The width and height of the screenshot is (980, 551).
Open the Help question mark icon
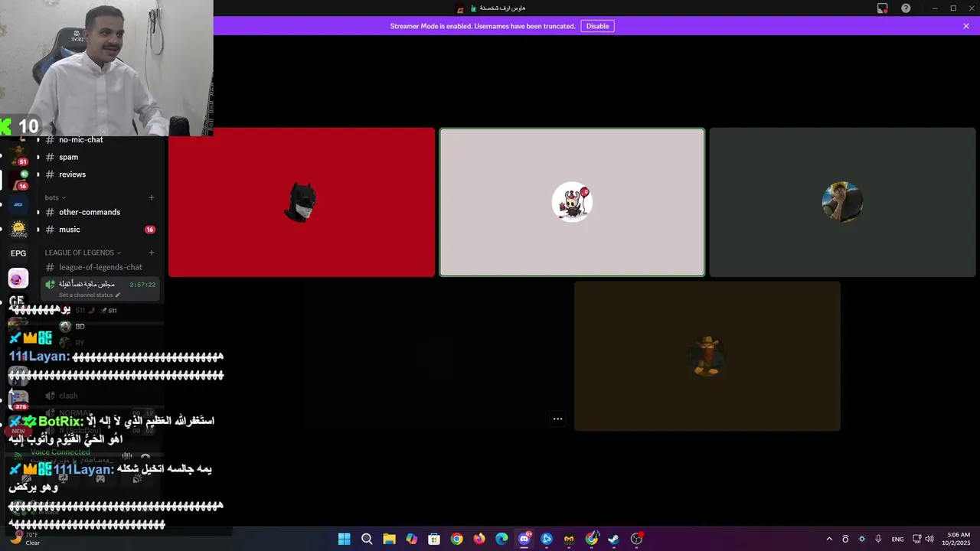pos(906,8)
